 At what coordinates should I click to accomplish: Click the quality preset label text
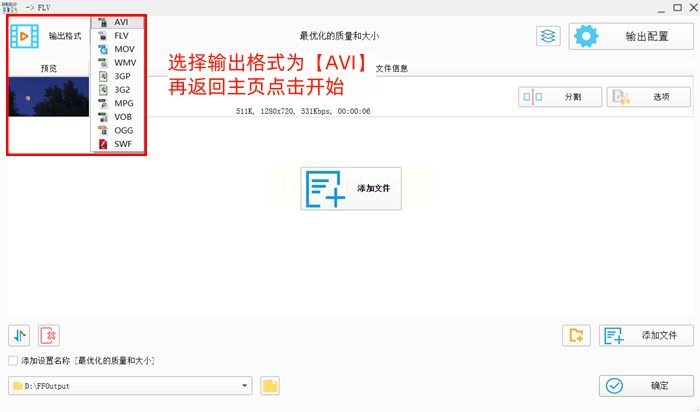point(339,36)
